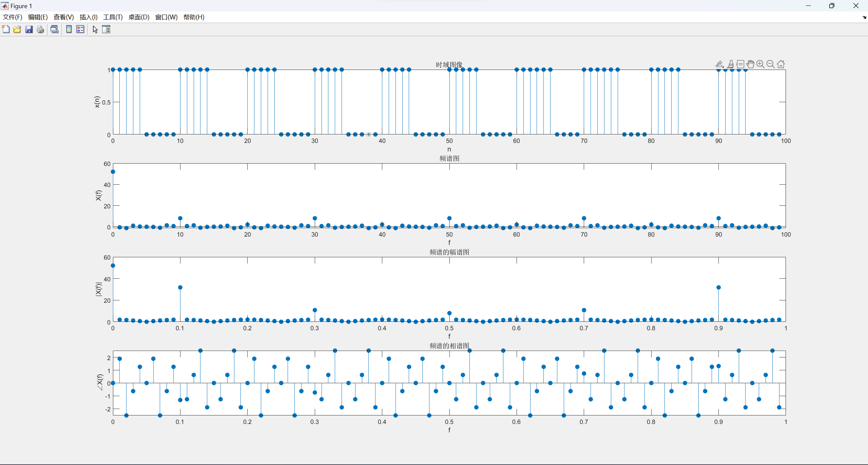Open the 文件(F) menu
The image size is (868, 465).
coord(13,17)
